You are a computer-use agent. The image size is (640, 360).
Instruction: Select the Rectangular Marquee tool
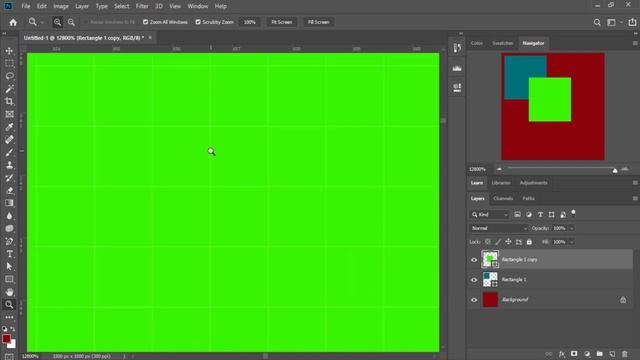9,64
